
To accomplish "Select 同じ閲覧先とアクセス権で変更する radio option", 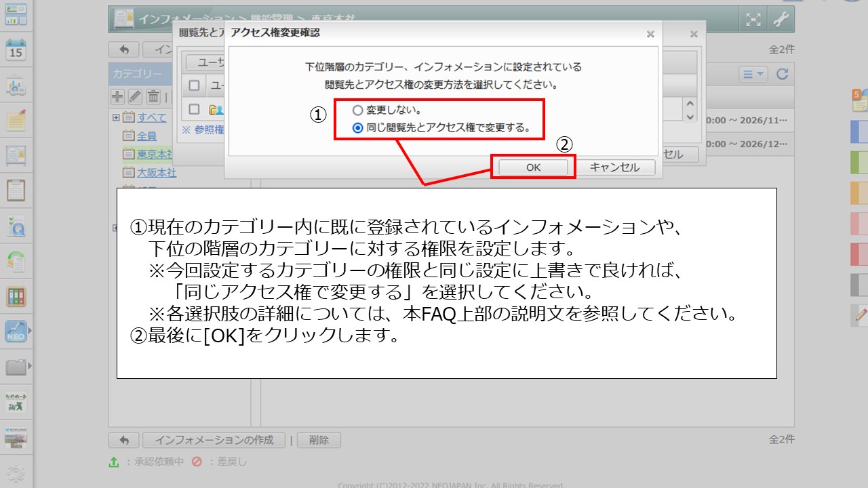I will coord(358,127).
